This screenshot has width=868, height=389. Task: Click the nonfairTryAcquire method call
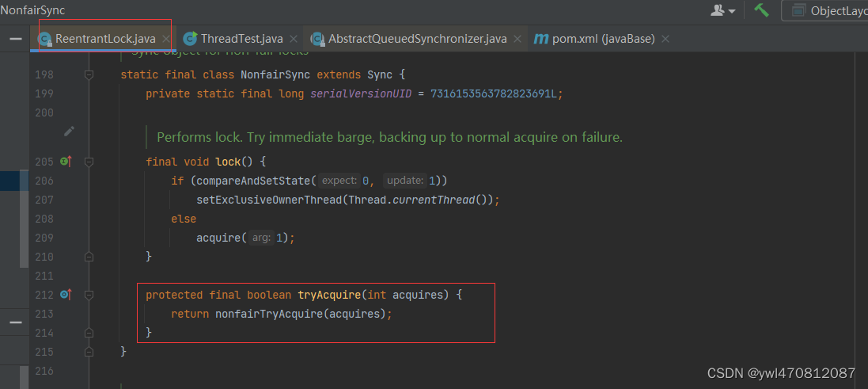[x=269, y=315]
